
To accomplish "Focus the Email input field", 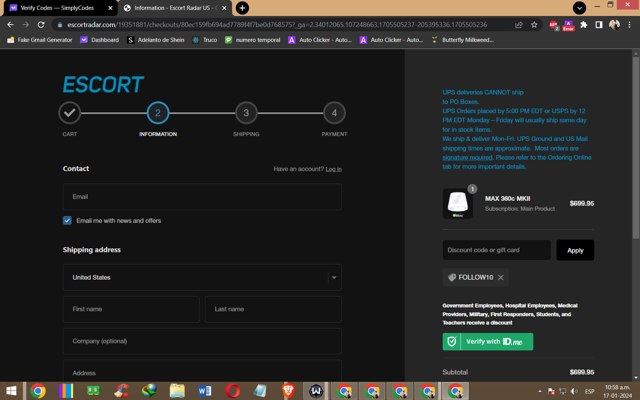I will (x=202, y=197).
